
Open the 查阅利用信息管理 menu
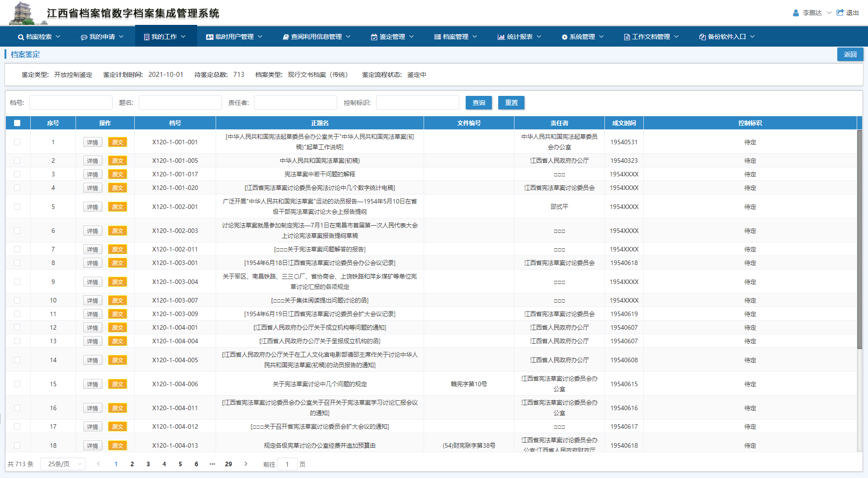pyautogui.click(x=316, y=37)
